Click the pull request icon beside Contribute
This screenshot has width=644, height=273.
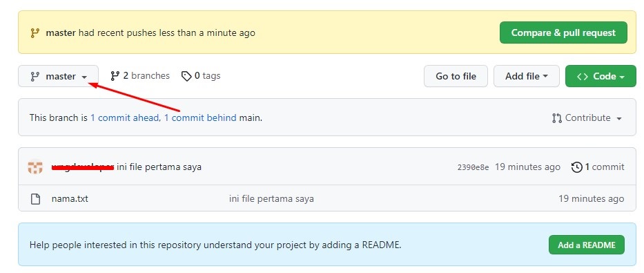pos(557,118)
